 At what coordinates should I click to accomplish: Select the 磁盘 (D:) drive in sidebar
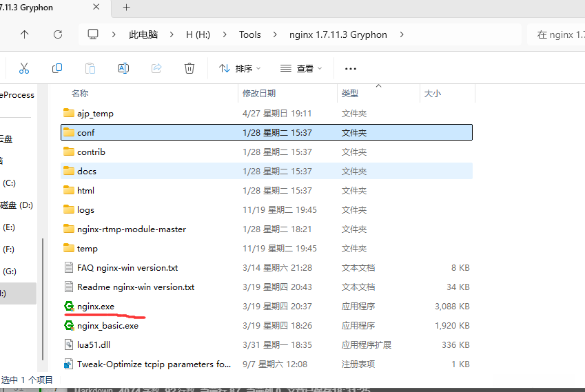point(17,205)
